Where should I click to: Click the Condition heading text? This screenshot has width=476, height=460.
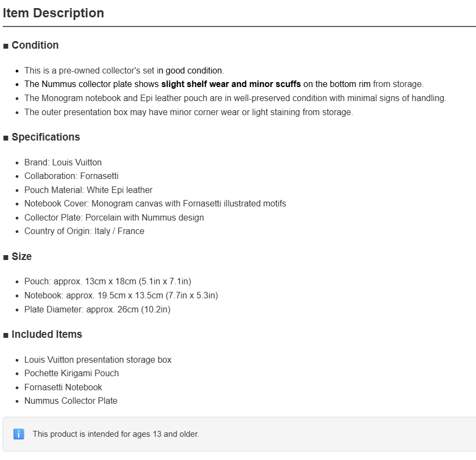pos(35,45)
